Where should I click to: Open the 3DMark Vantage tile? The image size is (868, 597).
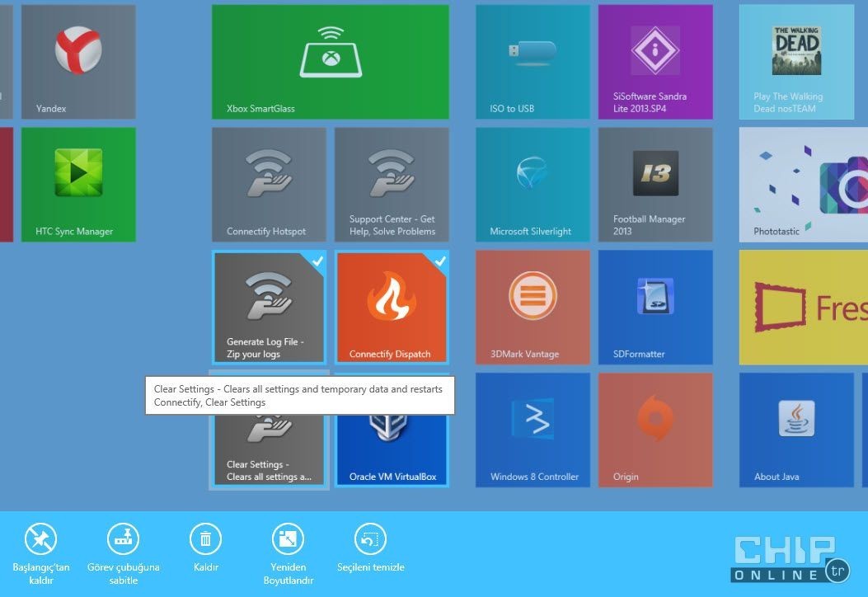(533, 308)
